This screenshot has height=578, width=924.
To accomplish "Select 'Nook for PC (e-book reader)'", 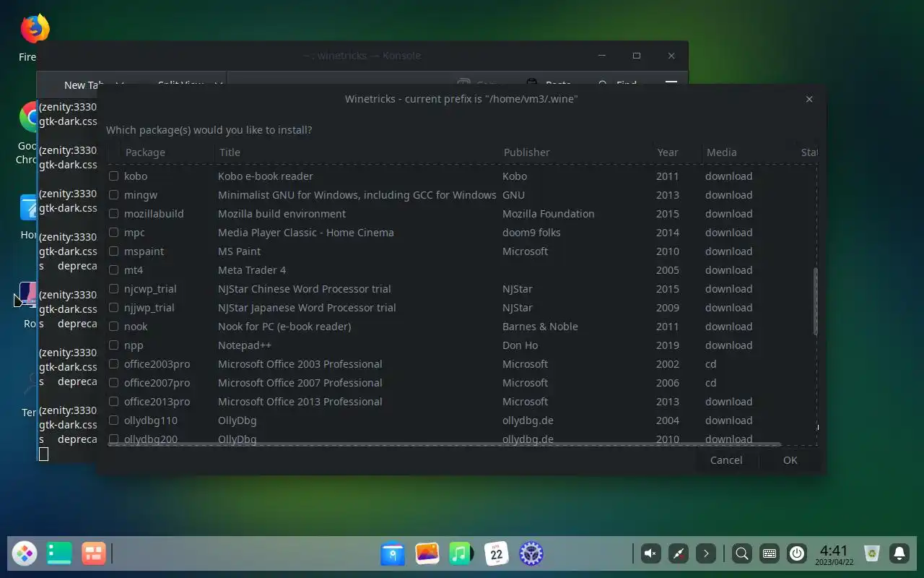I will tap(284, 327).
